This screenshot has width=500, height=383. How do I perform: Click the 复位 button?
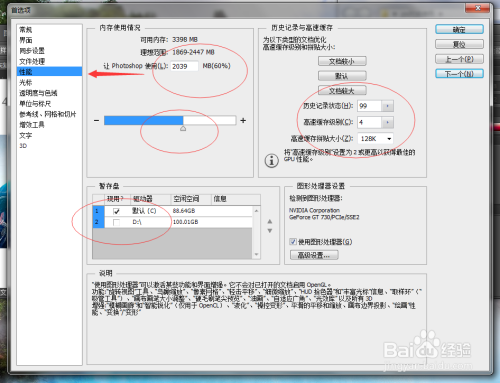[x=459, y=44]
